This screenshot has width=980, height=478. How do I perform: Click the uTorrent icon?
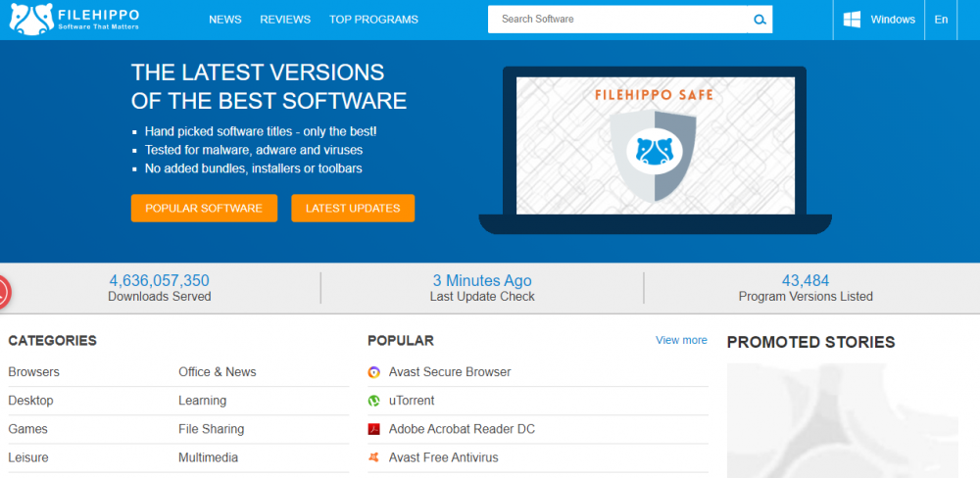(x=373, y=401)
